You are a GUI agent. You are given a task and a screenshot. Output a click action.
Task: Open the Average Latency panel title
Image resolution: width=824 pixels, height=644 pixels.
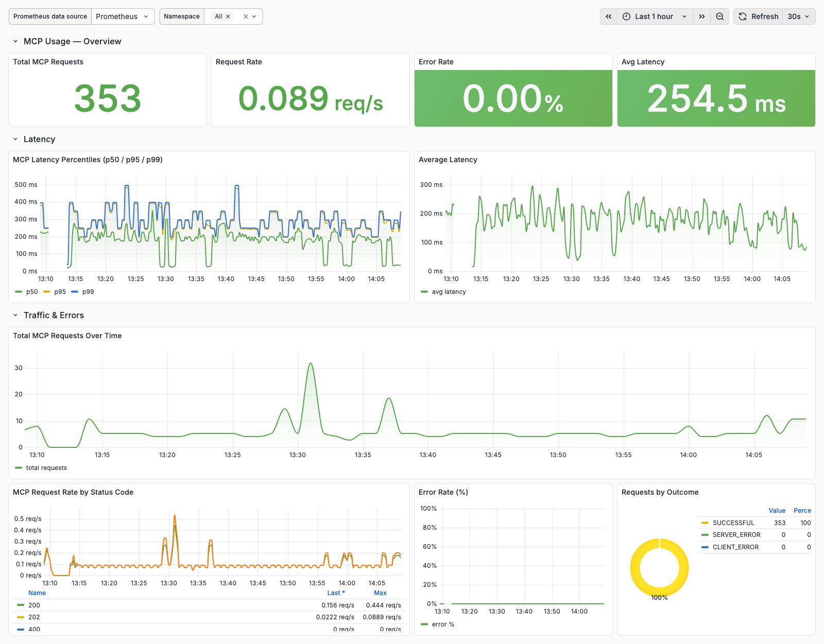[448, 160]
